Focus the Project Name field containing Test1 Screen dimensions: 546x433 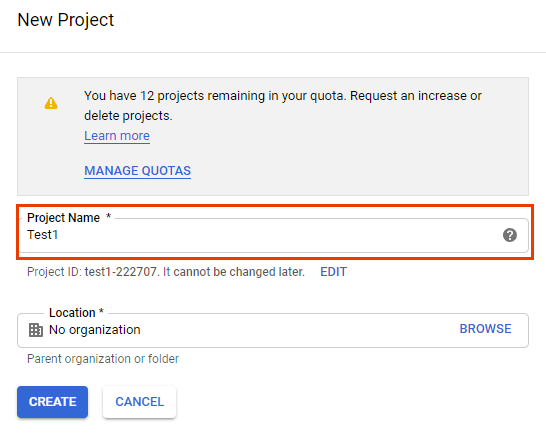pyautogui.click(x=274, y=235)
